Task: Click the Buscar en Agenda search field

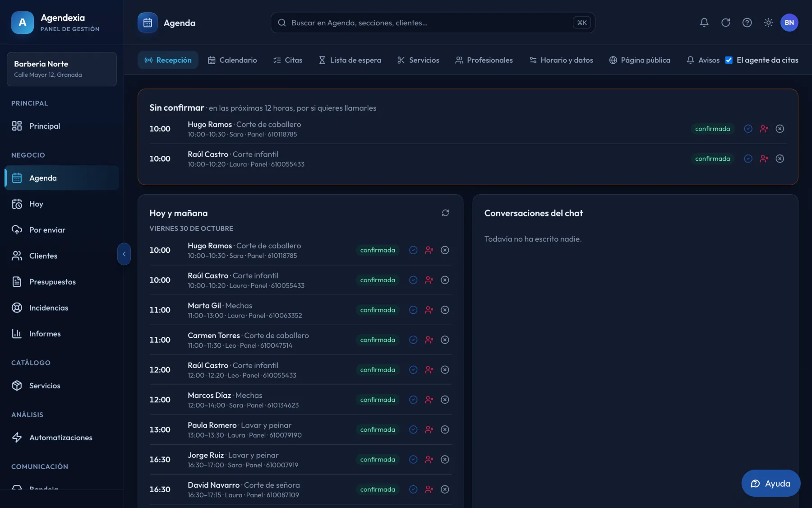Action: pyautogui.click(x=433, y=23)
